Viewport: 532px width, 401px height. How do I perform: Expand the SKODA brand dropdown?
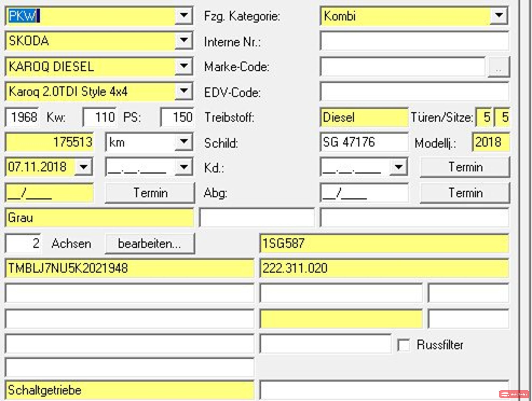pyautogui.click(x=184, y=41)
